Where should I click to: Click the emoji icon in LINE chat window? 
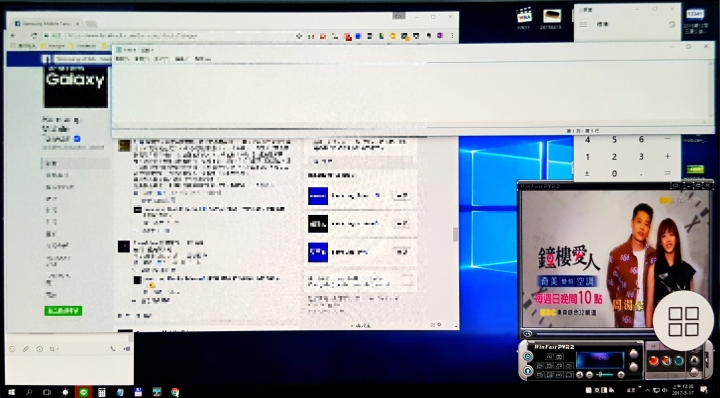coord(12,349)
